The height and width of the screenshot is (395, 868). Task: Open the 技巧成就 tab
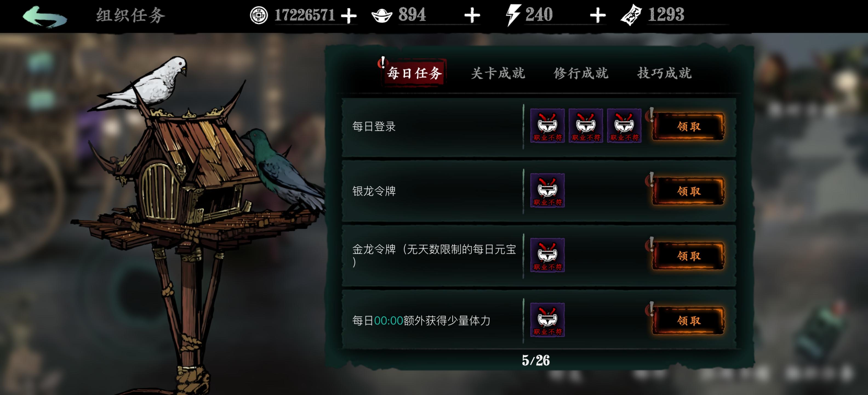point(664,73)
